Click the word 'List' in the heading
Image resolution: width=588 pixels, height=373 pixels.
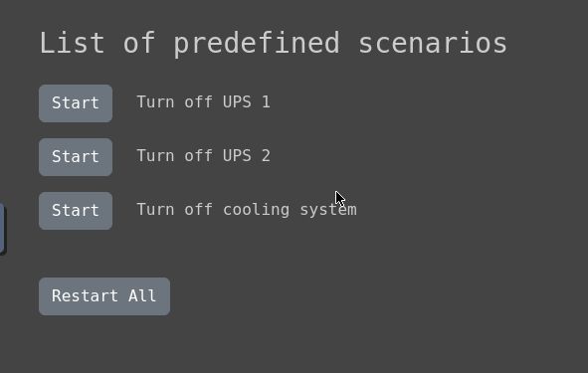click(x=72, y=43)
